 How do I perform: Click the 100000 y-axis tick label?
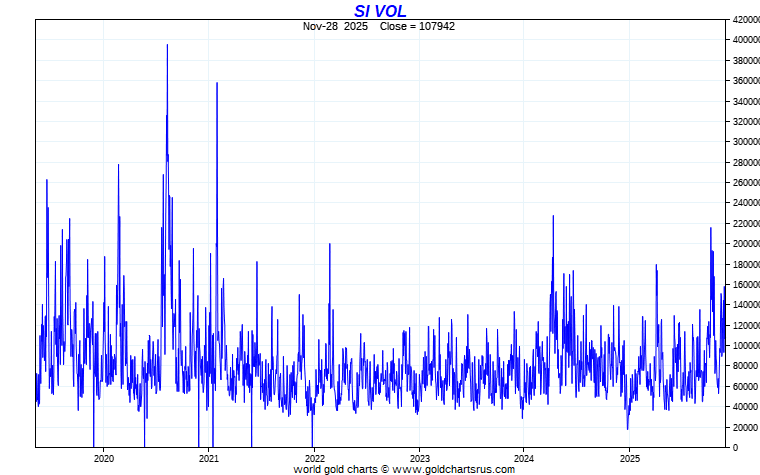point(743,346)
